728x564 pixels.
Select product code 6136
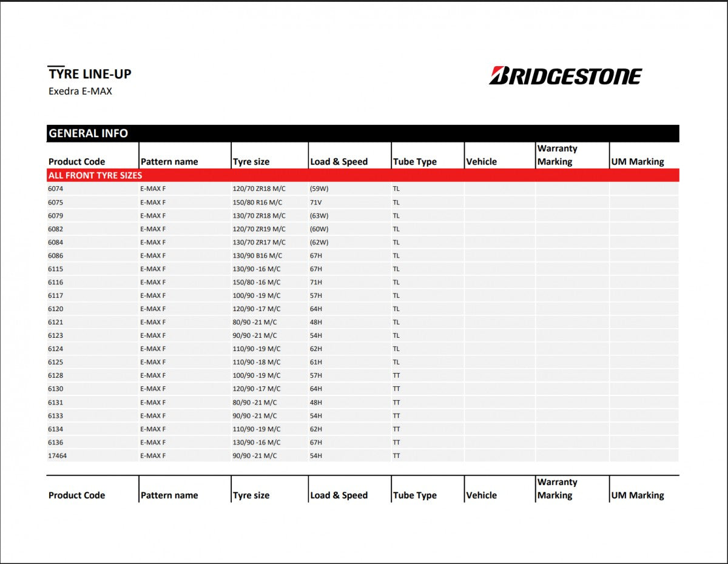tap(55, 442)
